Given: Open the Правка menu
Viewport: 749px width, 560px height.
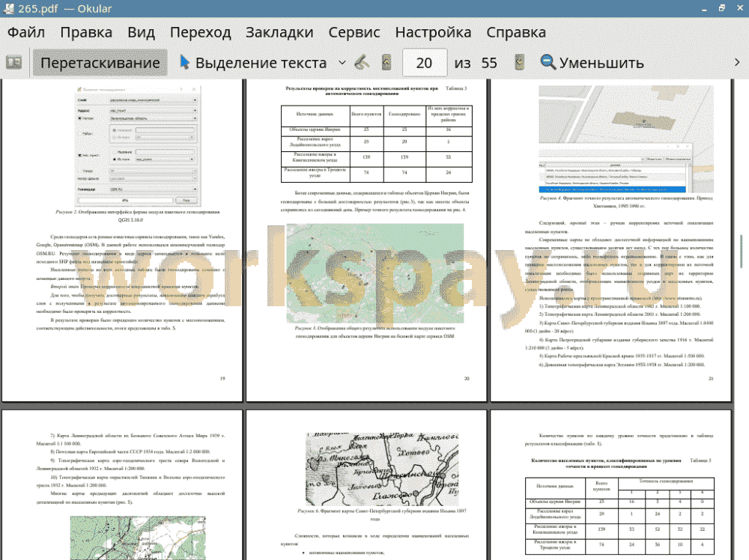Looking at the screenshot, I should (86, 32).
